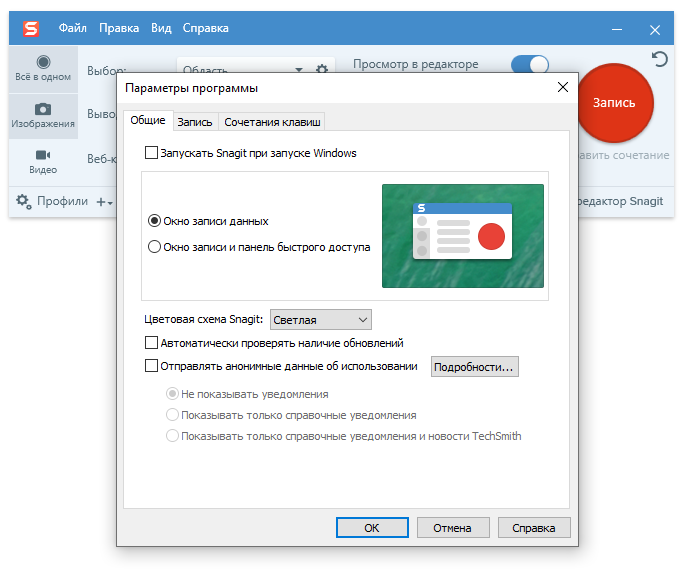
Task: Expand the Область selection dropdown
Action: [299, 70]
